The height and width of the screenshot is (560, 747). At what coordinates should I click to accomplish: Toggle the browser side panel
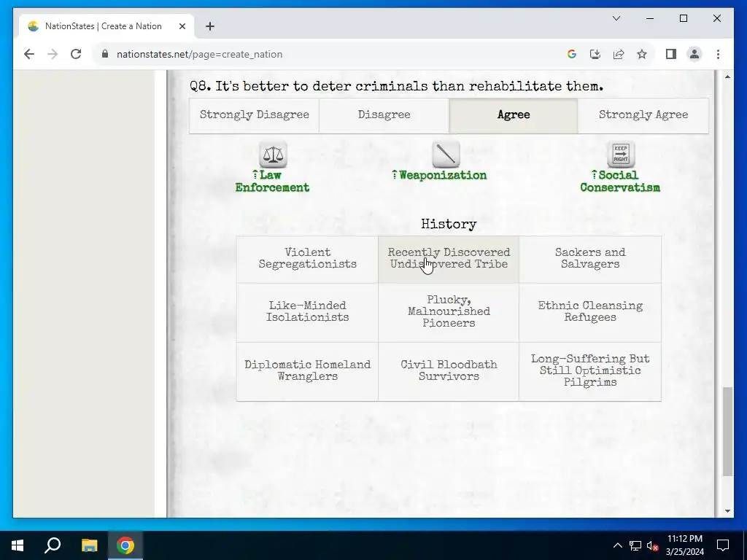(671, 54)
